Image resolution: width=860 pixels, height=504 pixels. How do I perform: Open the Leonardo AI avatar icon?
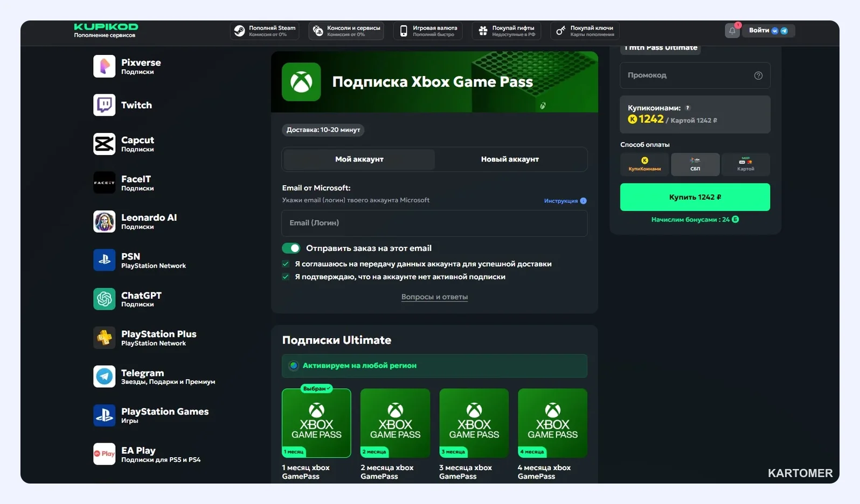104,221
